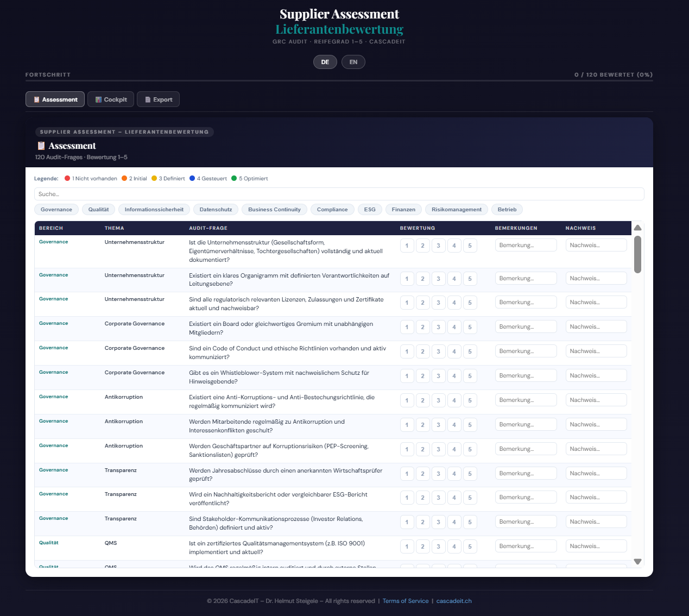The image size is (689, 616).
Task: Rate Investor Relations question with 5
Action: pyautogui.click(x=470, y=522)
